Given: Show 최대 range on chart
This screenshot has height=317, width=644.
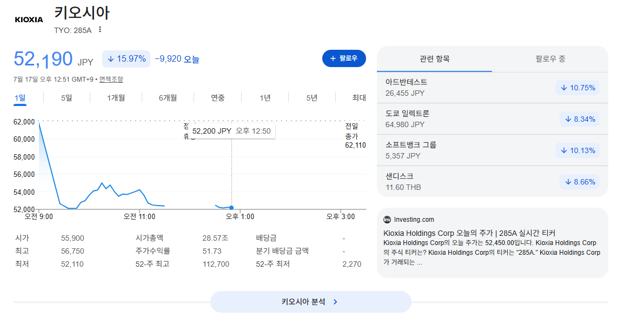Looking at the screenshot, I should 358,98.
